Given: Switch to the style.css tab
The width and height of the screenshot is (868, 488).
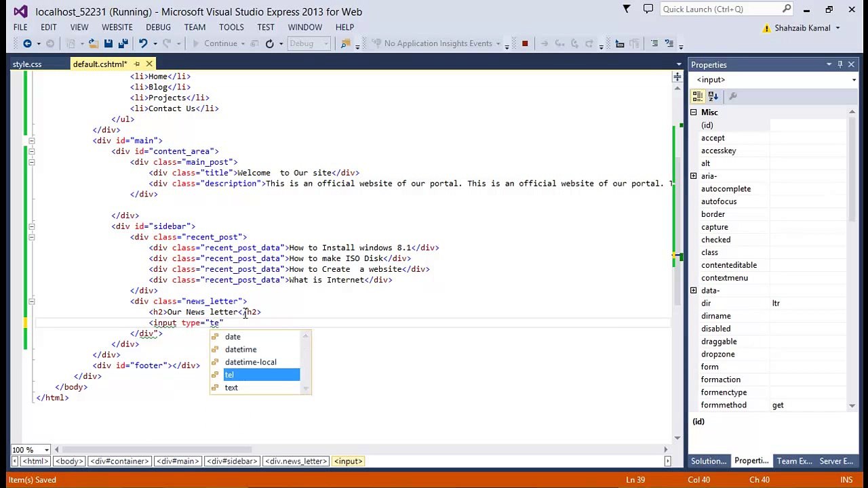Looking at the screenshot, I should tap(27, 64).
